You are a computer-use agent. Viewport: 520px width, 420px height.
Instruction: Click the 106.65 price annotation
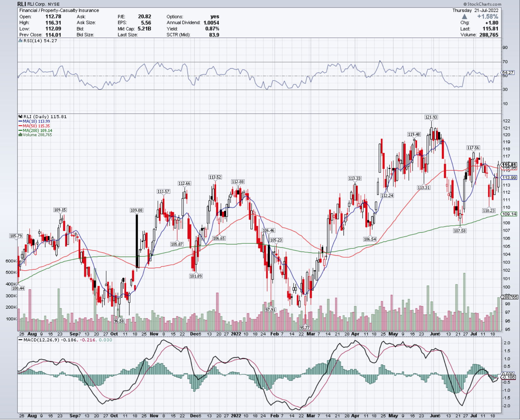pyautogui.click(x=219, y=238)
